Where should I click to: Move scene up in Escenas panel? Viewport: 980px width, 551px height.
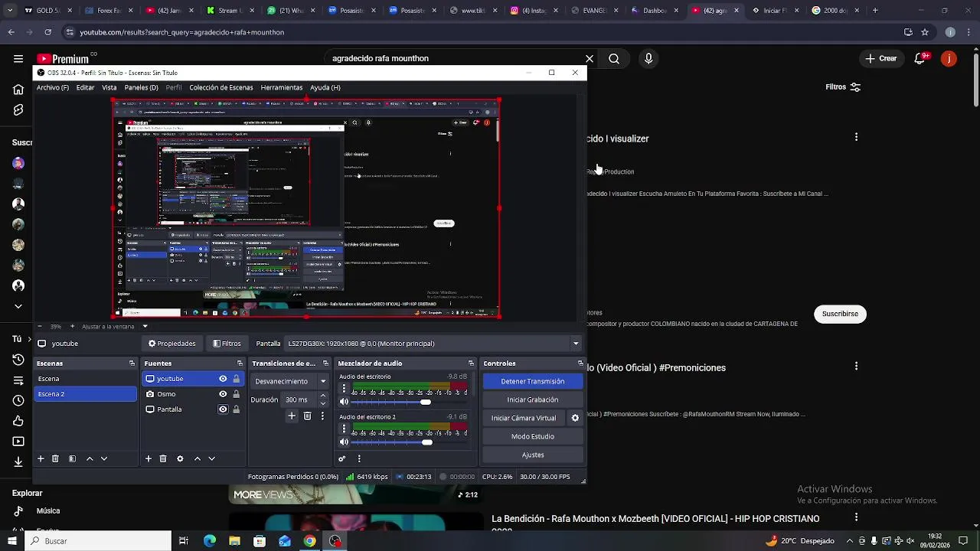click(90, 458)
